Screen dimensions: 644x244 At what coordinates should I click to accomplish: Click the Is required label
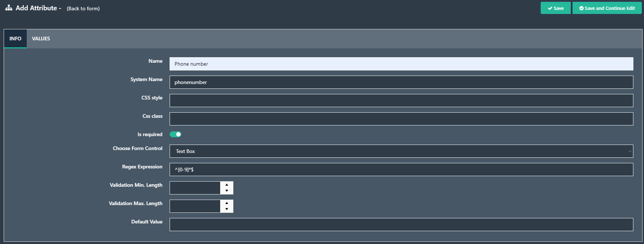pos(150,134)
